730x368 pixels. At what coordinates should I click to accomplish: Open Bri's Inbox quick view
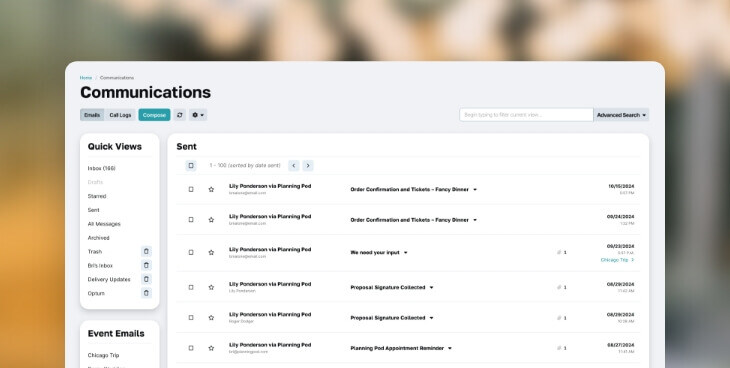[x=100, y=266]
